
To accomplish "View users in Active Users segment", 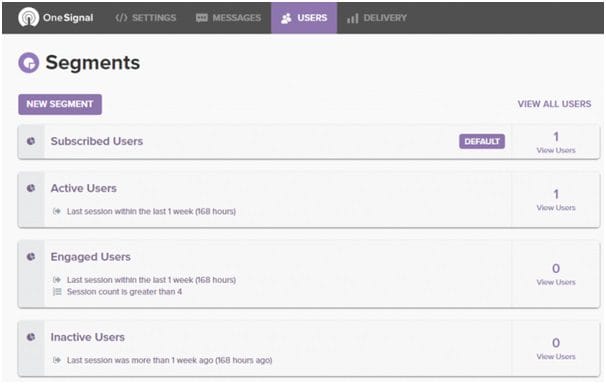I will click(x=556, y=208).
